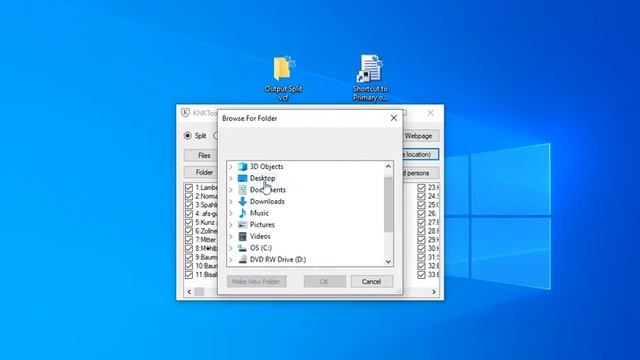Click the OK button in dialog
The width and height of the screenshot is (640, 360).
pyautogui.click(x=324, y=282)
